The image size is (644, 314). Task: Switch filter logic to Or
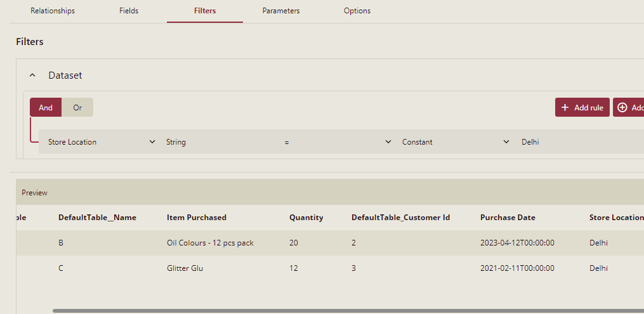click(77, 107)
